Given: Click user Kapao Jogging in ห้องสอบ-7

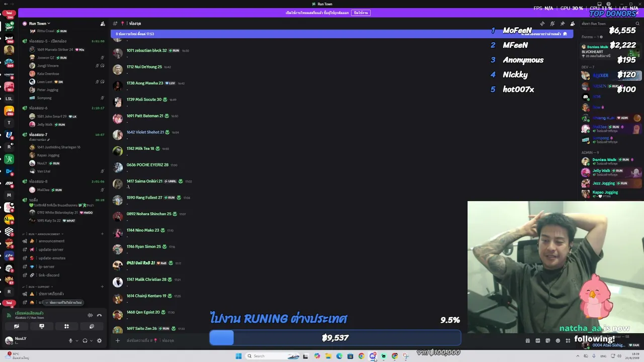Looking at the screenshot, I should 48,155.
